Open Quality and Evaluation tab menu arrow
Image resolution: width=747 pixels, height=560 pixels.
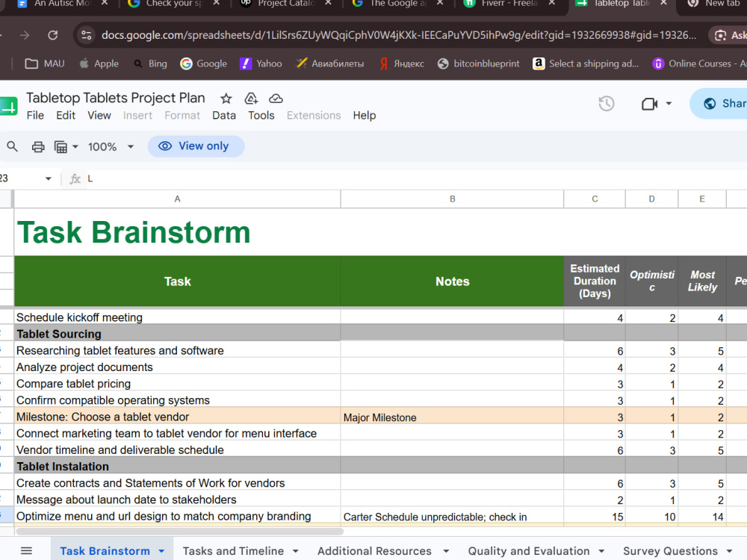(601, 551)
